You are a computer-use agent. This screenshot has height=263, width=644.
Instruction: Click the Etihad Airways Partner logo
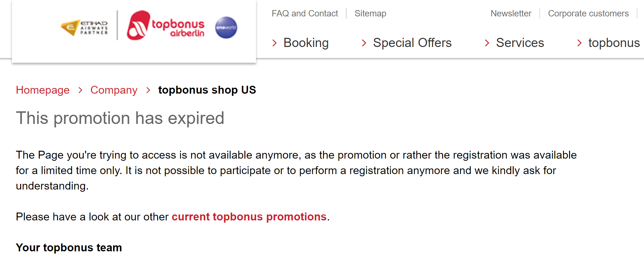click(x=84, y=28)
